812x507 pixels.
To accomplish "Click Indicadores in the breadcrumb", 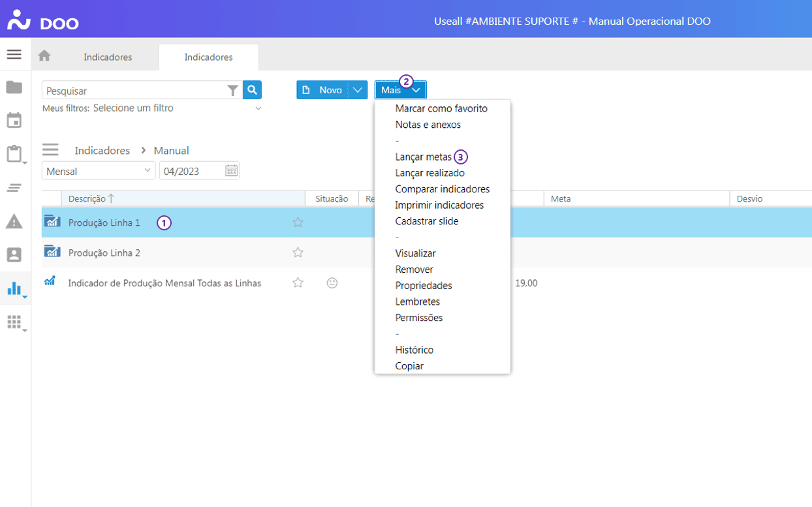I will tap(102, 150).
